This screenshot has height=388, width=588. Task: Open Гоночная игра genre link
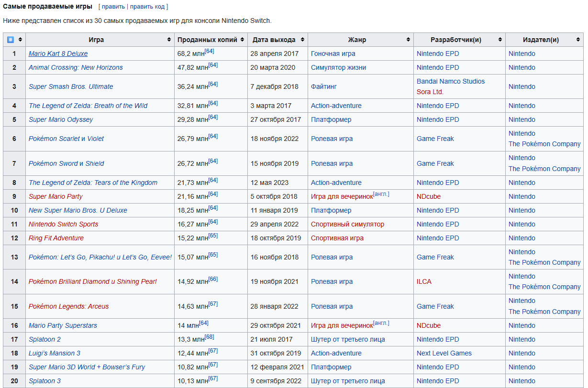pos(333,54)
